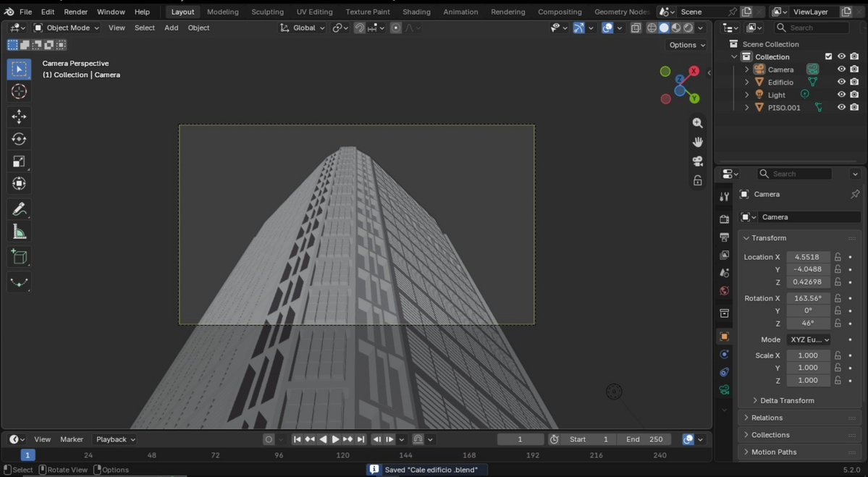Screen dimensions: 868x477
Task: Open the Global transform orientation dropdown
Action: coord(303,28)
